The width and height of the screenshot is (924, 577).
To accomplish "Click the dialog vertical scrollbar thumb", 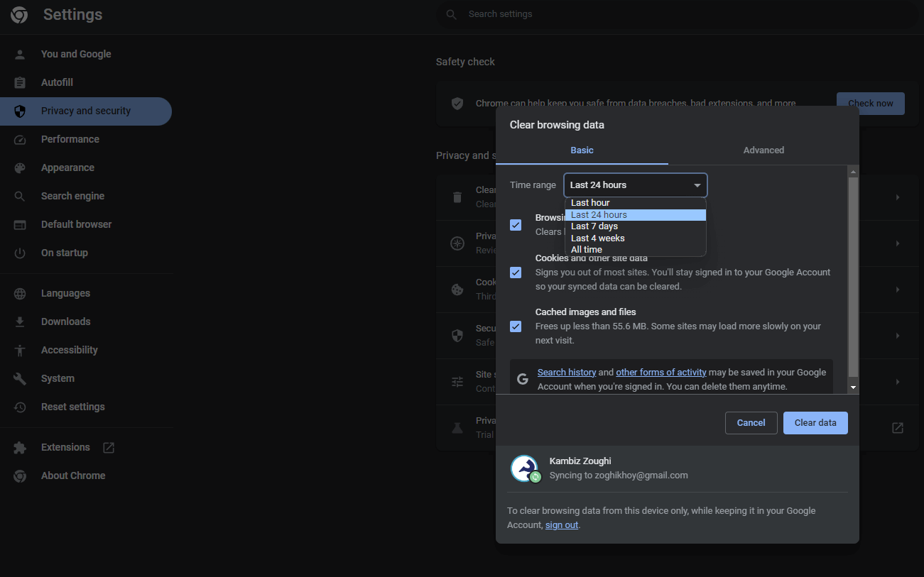I will (x=853, y=277).
